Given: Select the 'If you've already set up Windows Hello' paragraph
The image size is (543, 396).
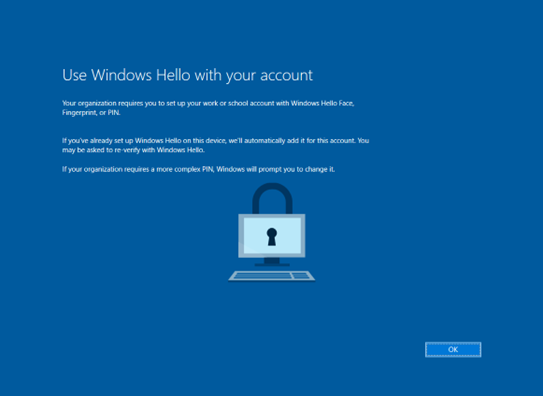Looking at the screenshot, I should [215, 145].
